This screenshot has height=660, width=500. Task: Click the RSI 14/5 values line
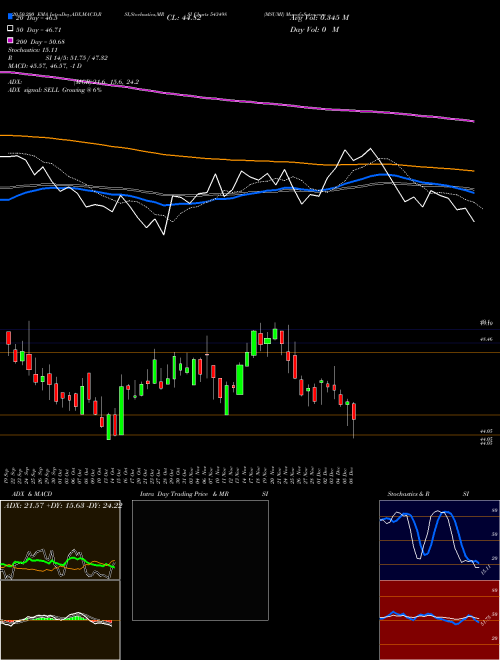pos(58,58)
